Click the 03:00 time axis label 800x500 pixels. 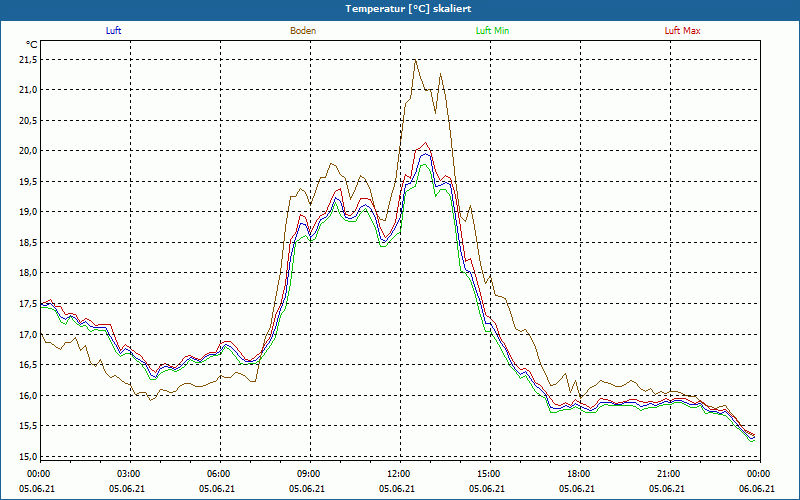[x=127, y=474]
